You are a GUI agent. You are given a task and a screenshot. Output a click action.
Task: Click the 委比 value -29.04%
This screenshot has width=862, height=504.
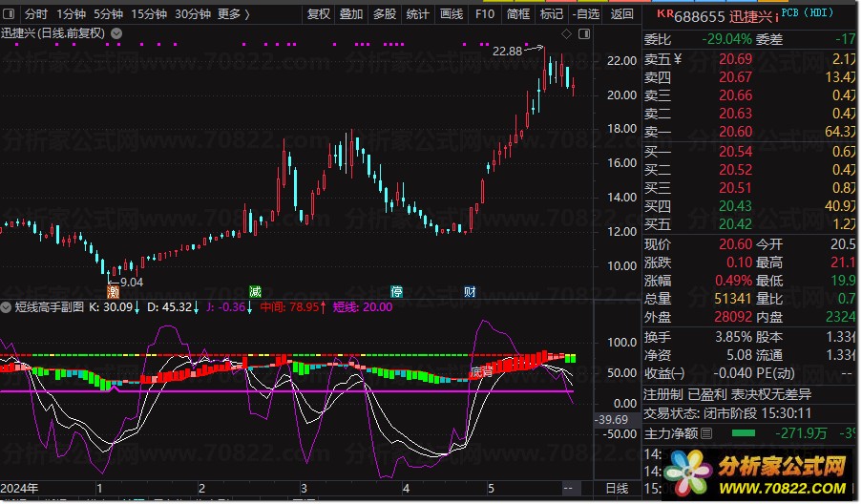(x=726, y=39)
